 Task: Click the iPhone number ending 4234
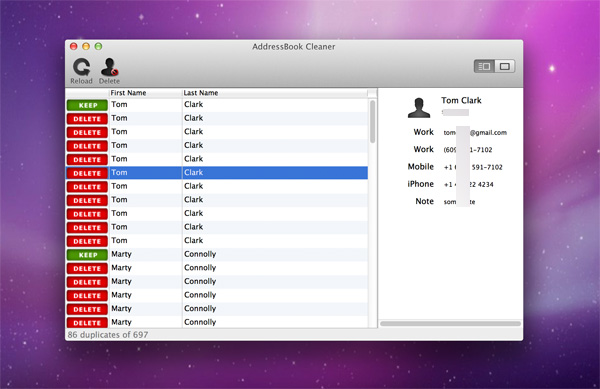pos(468,184)
